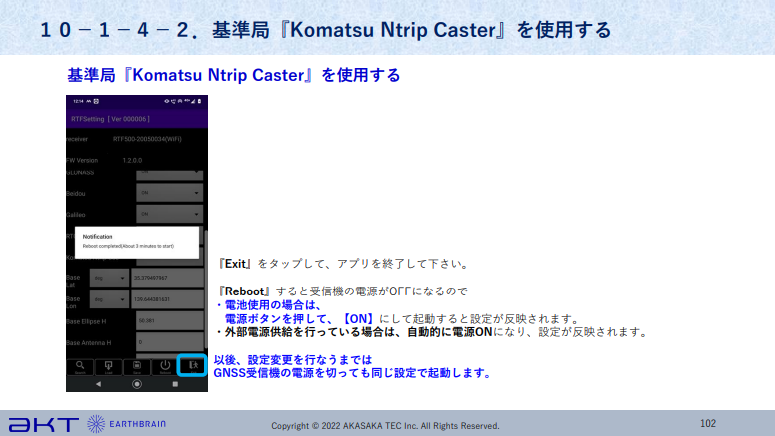
Task: Tap the Save disk icon
Action: (x=137, y=366)
